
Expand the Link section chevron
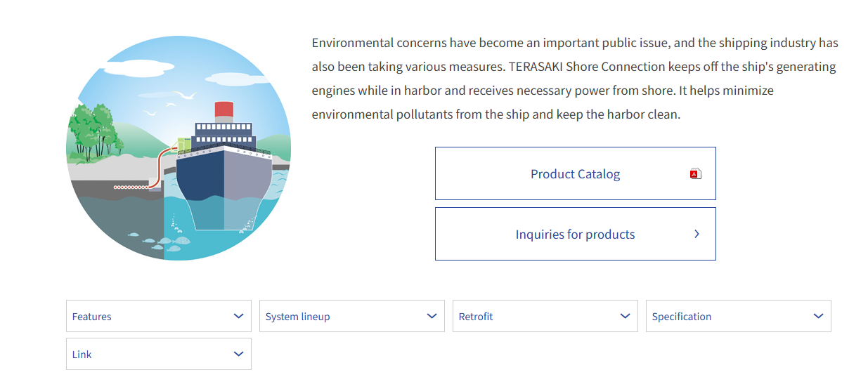pos(238,354)
